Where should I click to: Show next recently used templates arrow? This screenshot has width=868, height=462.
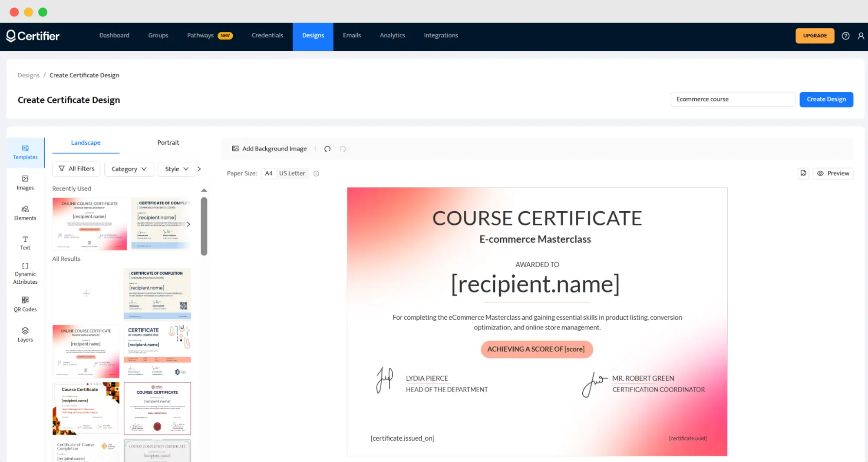tap(188, 224)
